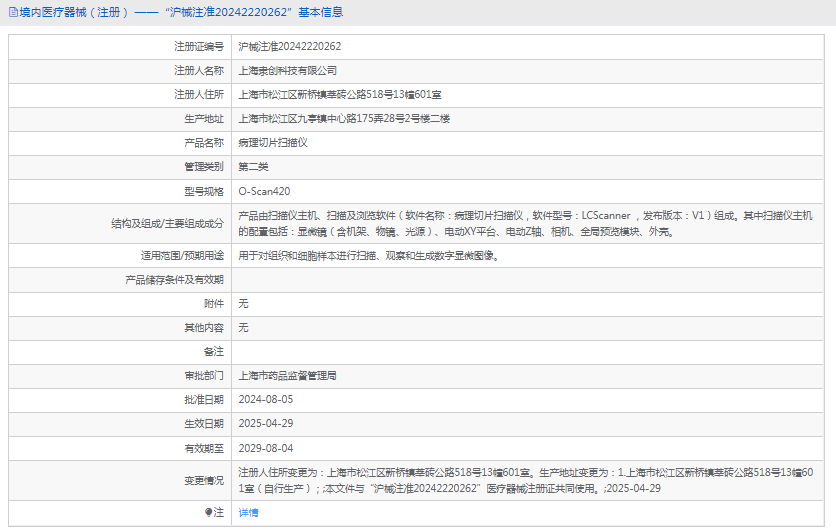Viewport: 836px width, 531px height.
Task: Click the registrant name 上海隶创科技有限公司
Action: click(287, 70)
